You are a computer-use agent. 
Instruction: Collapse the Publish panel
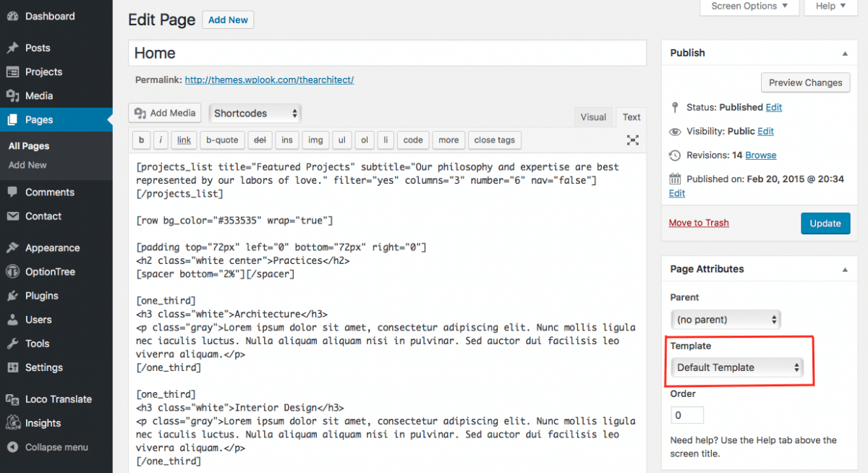844,52
